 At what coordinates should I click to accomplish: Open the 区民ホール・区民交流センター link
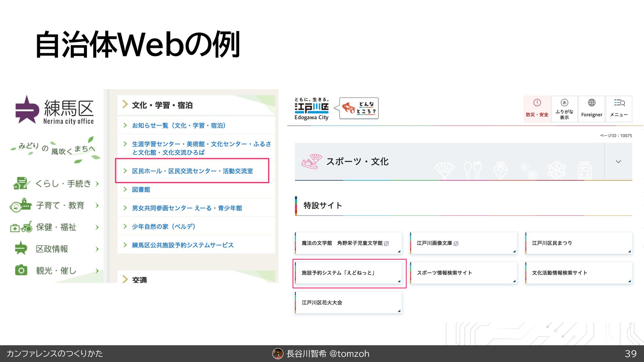click(x=192, y=171)
